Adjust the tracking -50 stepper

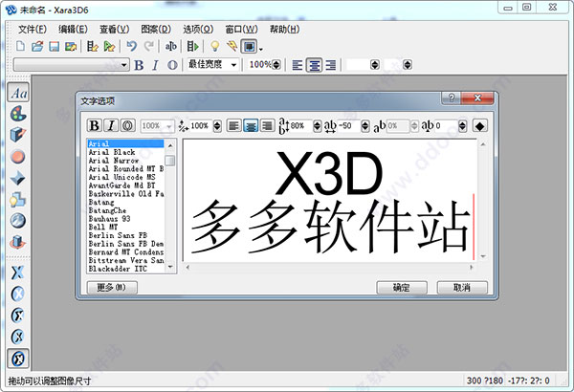tap(365, 126)
